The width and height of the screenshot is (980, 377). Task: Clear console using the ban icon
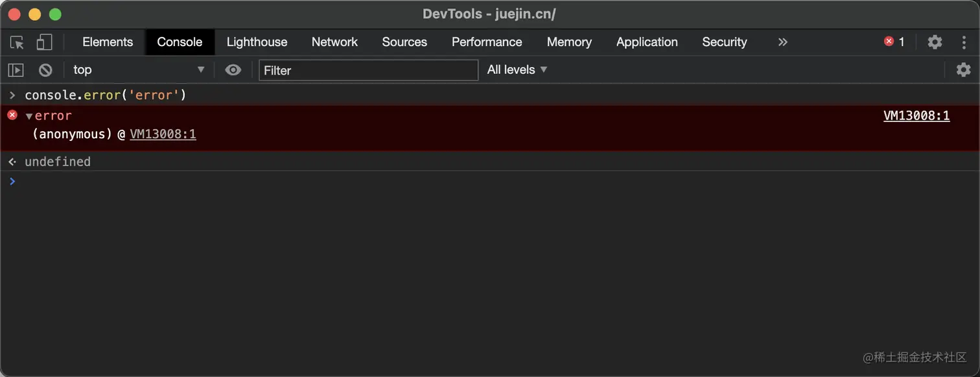click(x=45, y=70)
